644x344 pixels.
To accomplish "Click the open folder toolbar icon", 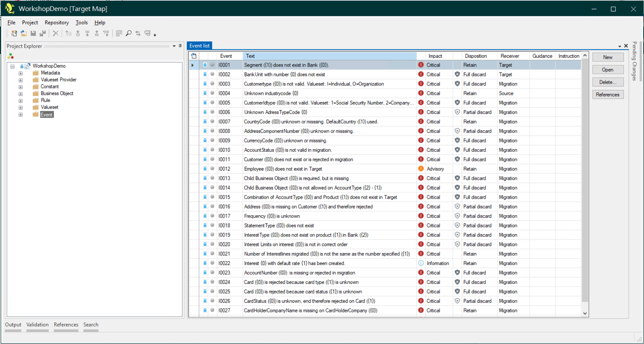I will 24,33.
